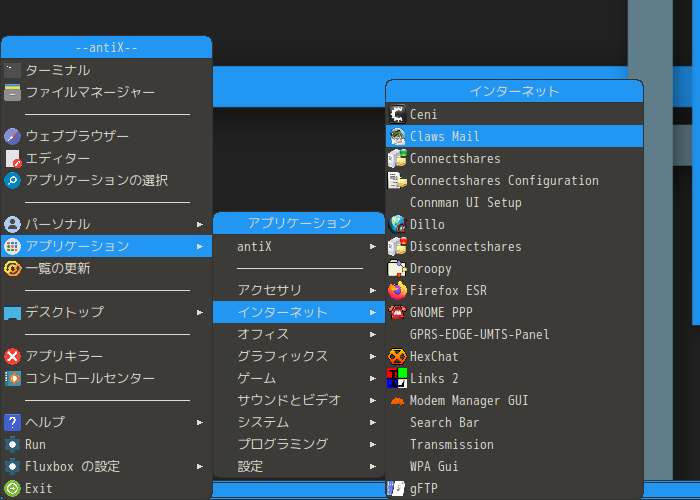Click the Help question mark icon
The height and width of the screenshot is (500, 700).
(12, 422)
